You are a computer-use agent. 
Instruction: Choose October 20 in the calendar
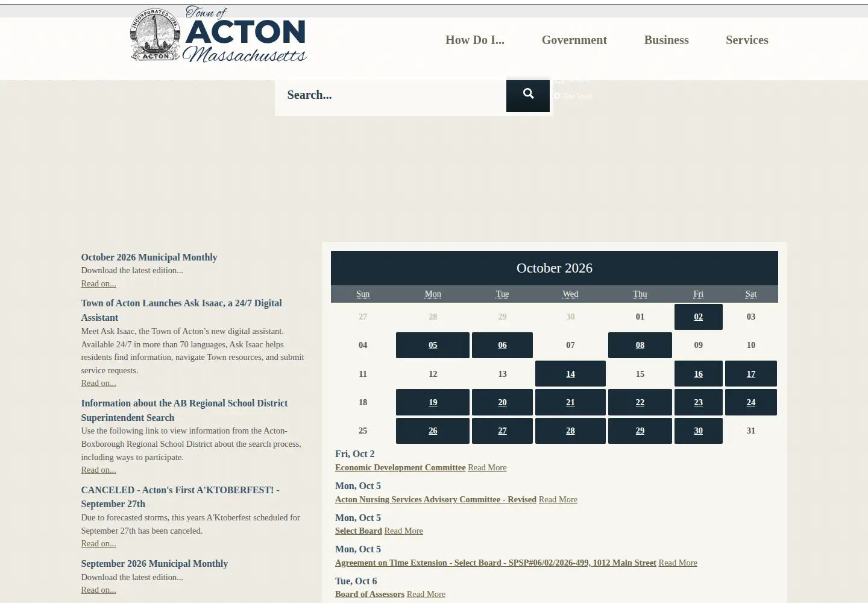coord(502,402)
